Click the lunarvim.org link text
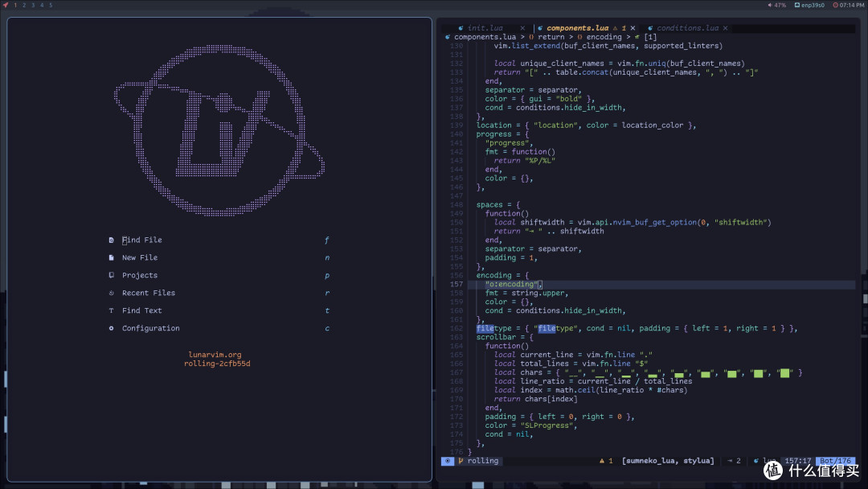 tap(215, 355)
